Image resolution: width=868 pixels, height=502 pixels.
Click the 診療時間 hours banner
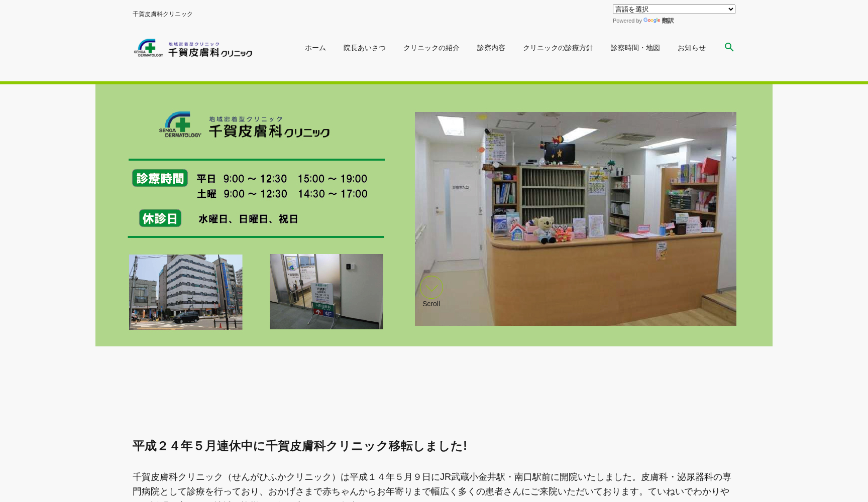pyautogui.click(x=160, y=178)
